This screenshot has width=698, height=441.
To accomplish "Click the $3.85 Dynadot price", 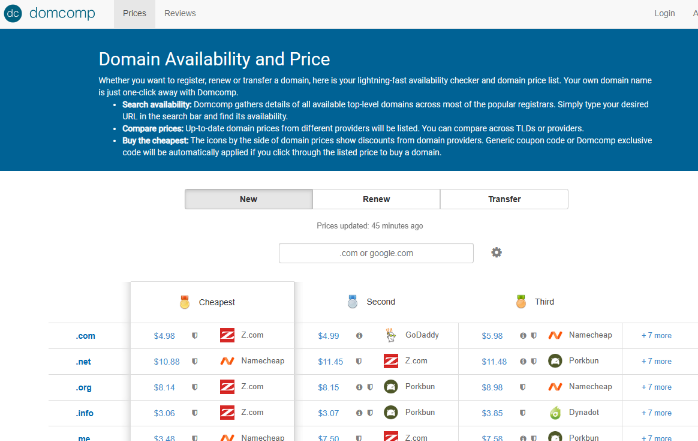I will 492,413.
